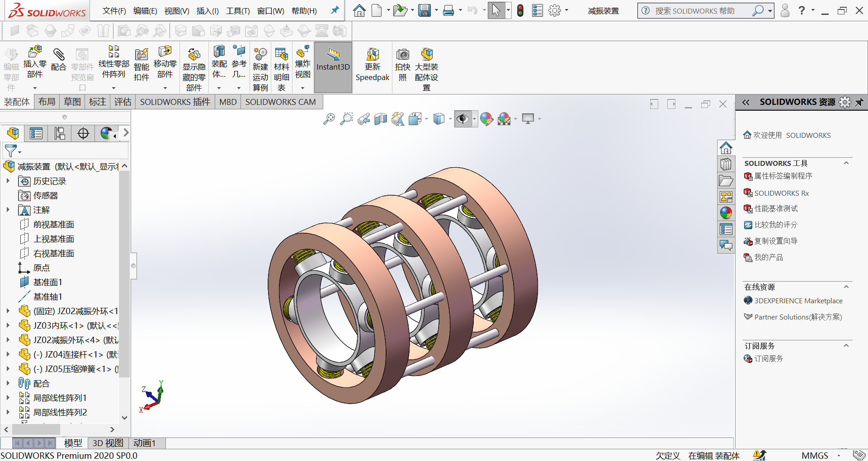This screenshot has width=868, height=461.
Task: Open Appearances, Scenes, Decals task pane tab
Action: [726, 213]
